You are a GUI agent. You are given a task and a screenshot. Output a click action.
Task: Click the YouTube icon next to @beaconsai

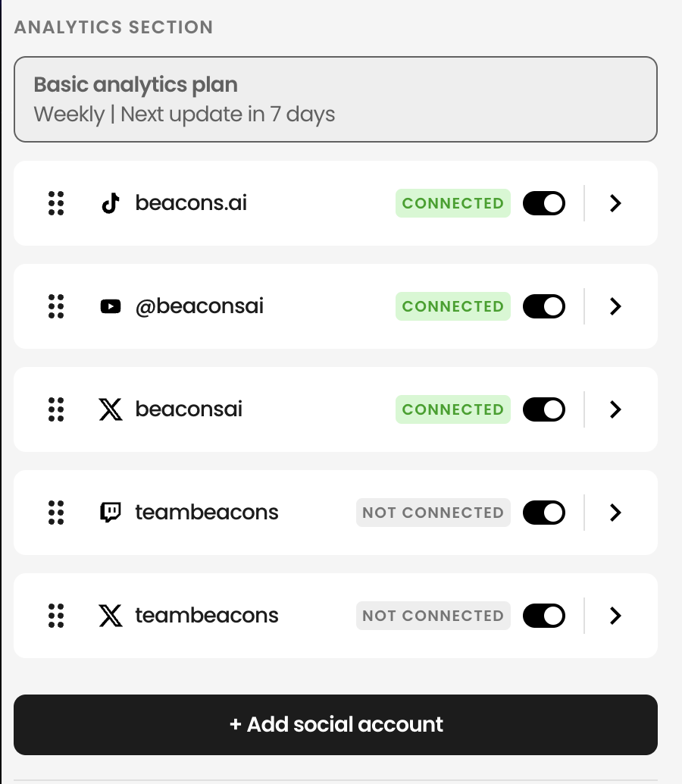click(111, 306)
